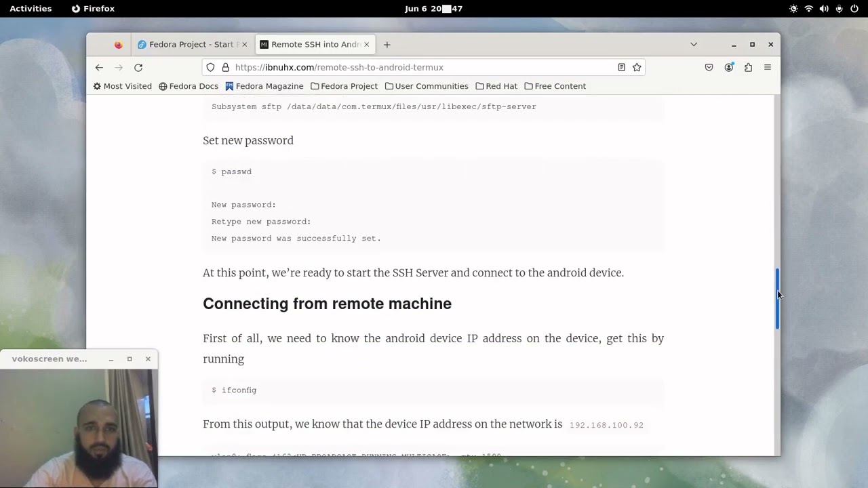Click the '$ ifconfig' command text
This screenshot has width=868, height=488.
click(x=234, y=390)
